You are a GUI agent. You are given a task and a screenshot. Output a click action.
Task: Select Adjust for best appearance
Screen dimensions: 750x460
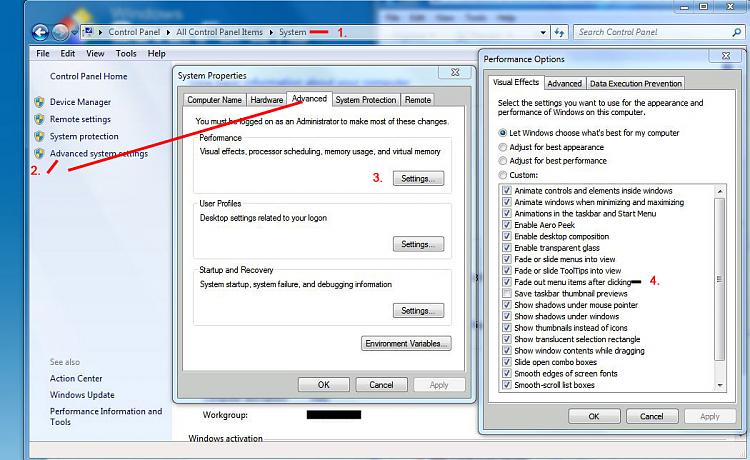point(503,147)
